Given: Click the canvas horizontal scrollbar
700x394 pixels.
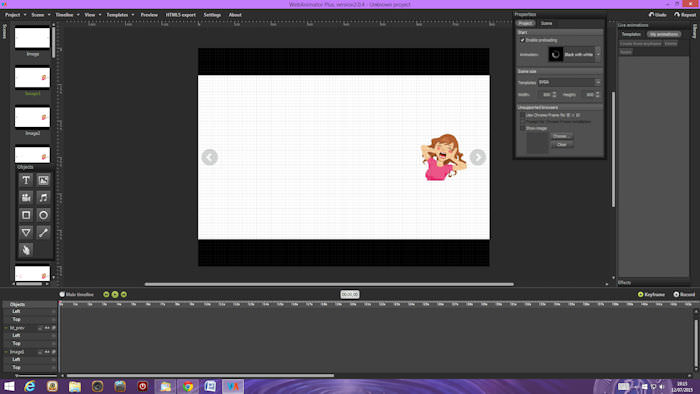Looking at the screenshot, I should pos(329,284).
